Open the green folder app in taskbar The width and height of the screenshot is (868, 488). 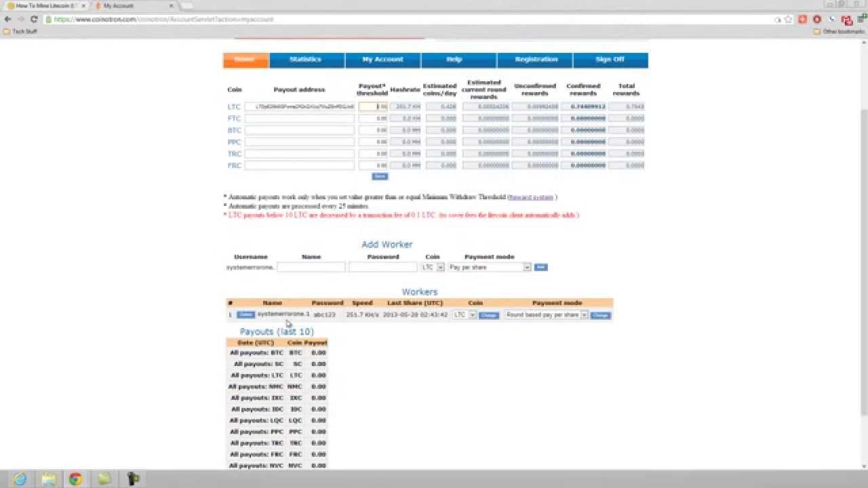104,479
